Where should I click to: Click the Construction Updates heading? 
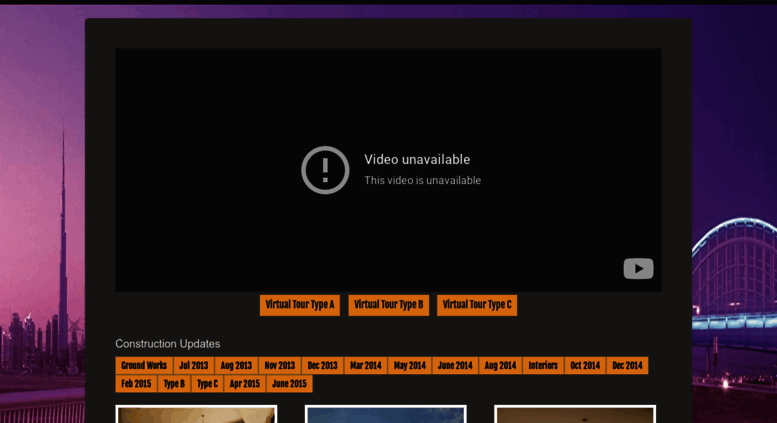(x=167, y=344)
